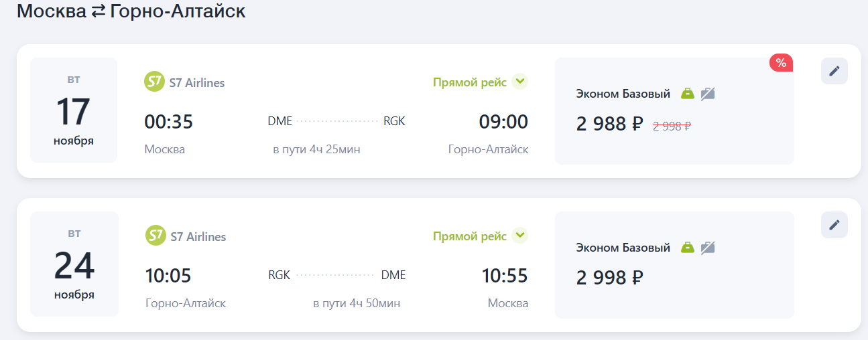Expand Прямой рейс details for 10:05 flight

(x=520, y=236)
